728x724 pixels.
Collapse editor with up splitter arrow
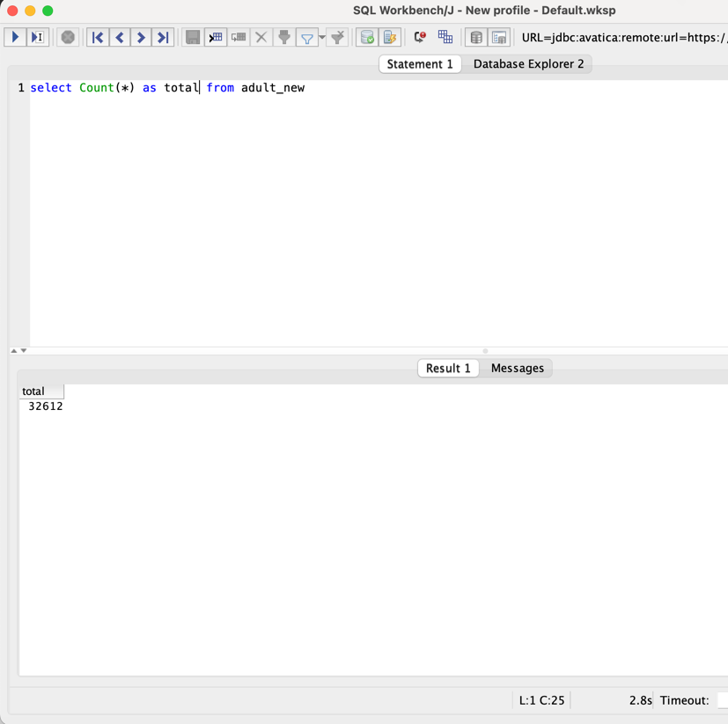pyautogui.click(x=14, y=351)
